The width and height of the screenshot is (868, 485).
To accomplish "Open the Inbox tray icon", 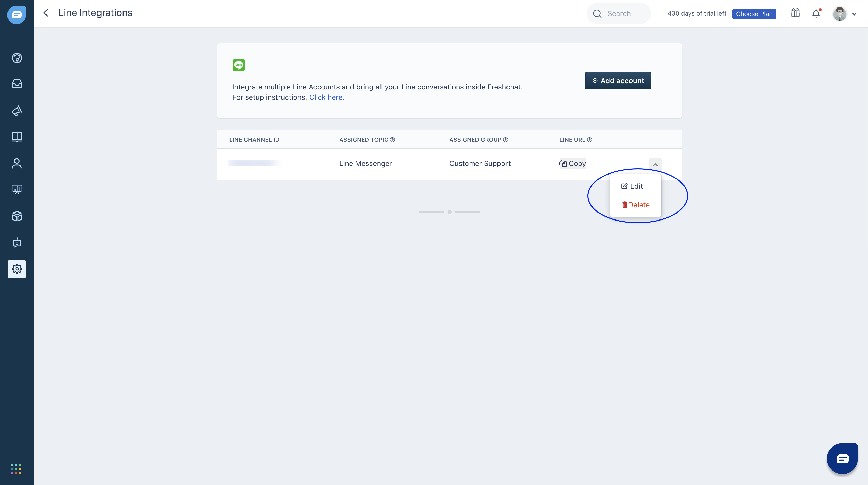I will pyautogui.click(x=17, y=84).
